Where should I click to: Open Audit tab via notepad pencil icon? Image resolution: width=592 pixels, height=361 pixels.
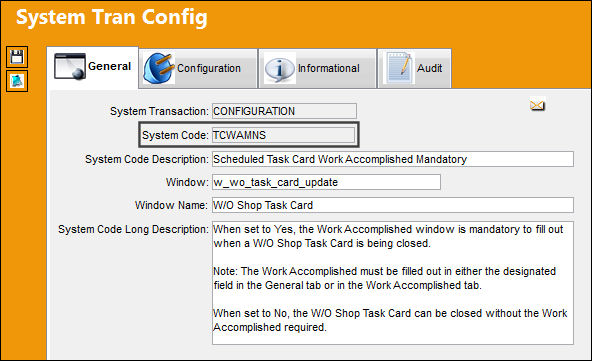[x=399, y=68]
